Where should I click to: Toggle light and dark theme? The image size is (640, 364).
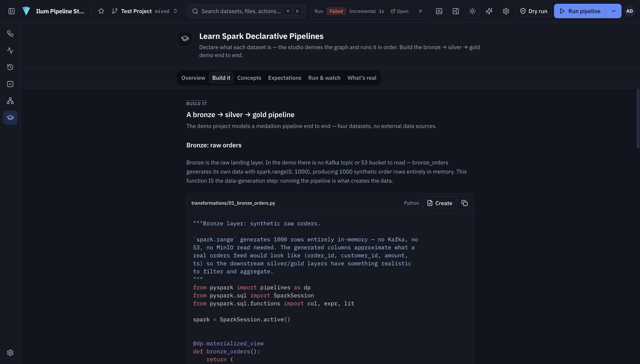pos(472,11)
